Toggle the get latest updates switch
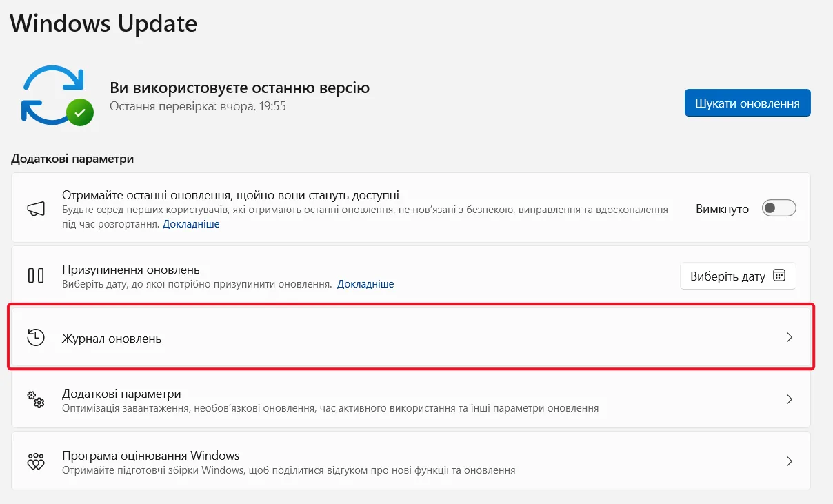 pyautogui.click(x=779, y=208)
